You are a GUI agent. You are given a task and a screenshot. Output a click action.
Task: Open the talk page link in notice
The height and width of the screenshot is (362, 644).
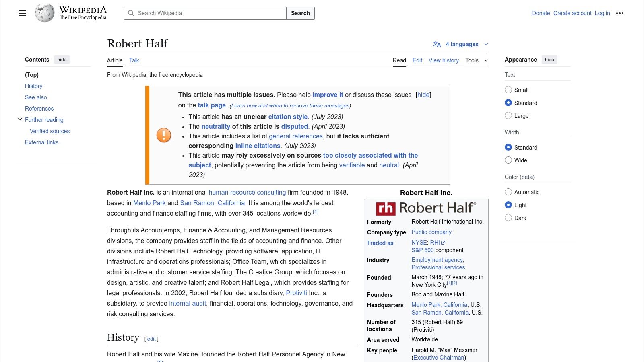pyautogui.click(x=212, y=105)
